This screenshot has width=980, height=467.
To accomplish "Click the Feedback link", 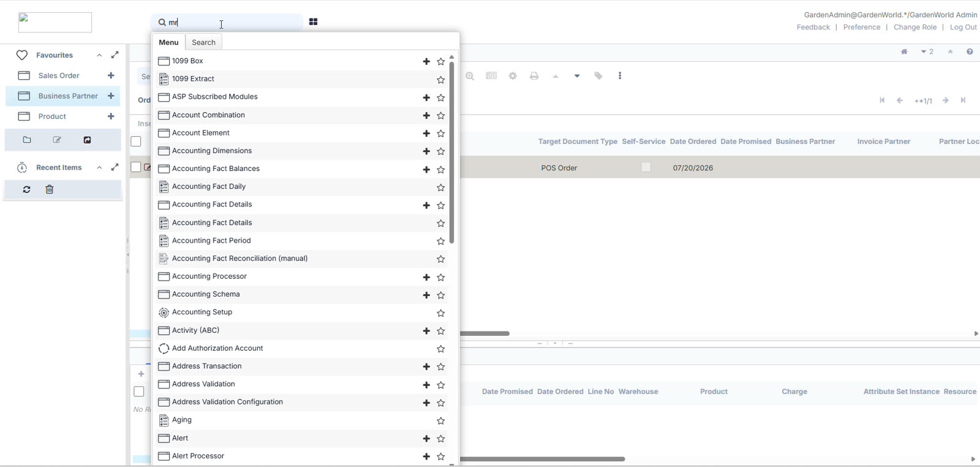I will 813,27.
